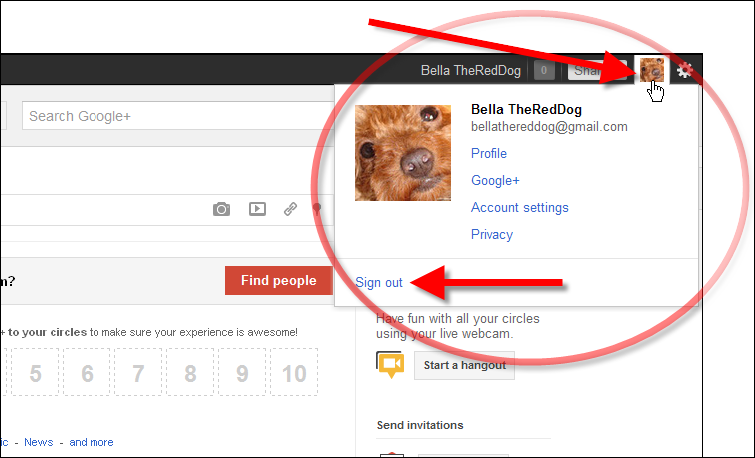
Task: Open the Profile link in account menu
Action: 489,153
